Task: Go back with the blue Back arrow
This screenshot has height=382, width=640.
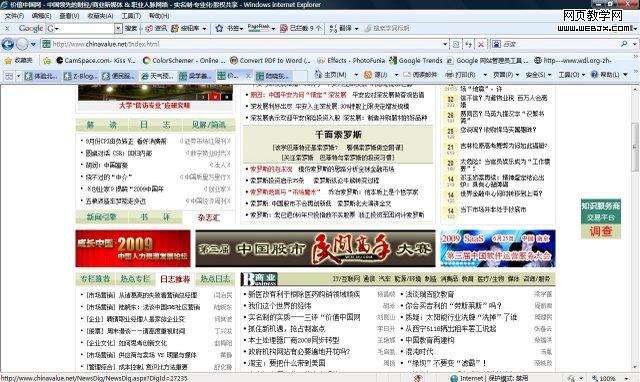Action: pyautogui.click(x=8, y=44)
